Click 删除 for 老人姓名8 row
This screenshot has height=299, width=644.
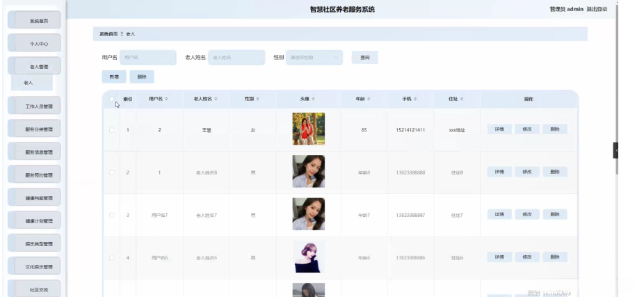coord(555,172)
